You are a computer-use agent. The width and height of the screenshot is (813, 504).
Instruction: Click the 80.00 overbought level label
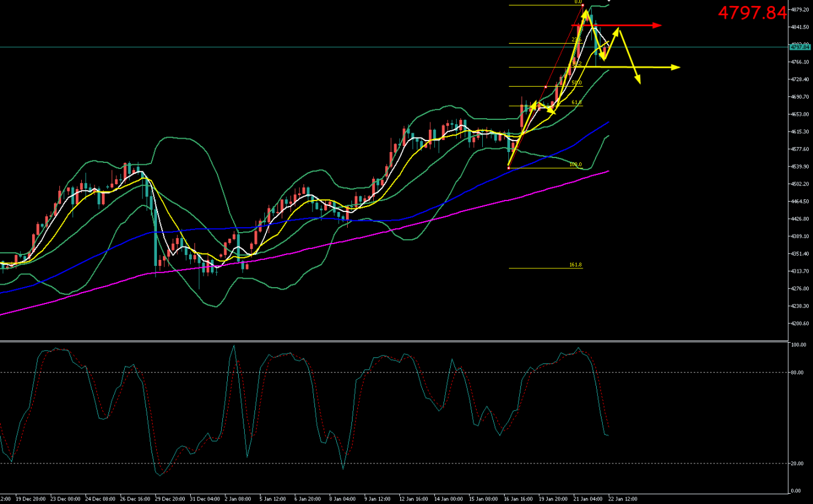click(x=797, y=373)
